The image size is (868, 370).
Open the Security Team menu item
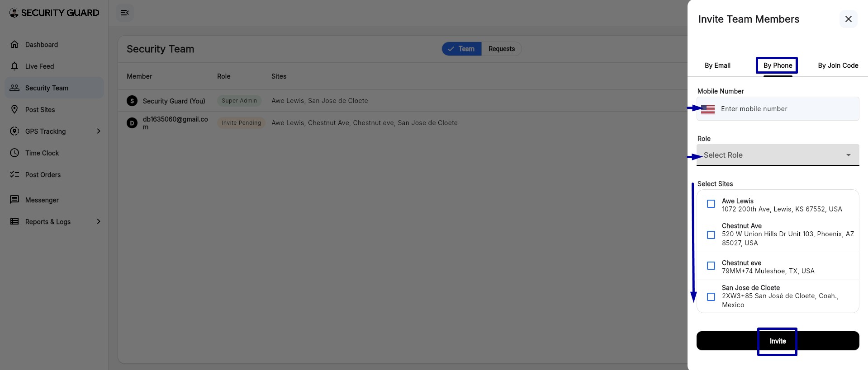pyautogui.click(x=54, y=88)
